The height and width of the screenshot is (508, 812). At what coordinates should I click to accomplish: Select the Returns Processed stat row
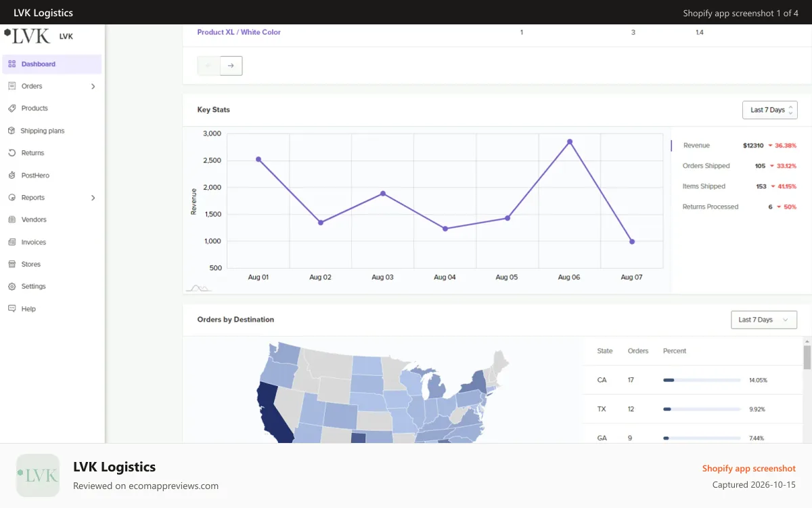[740, 207]
